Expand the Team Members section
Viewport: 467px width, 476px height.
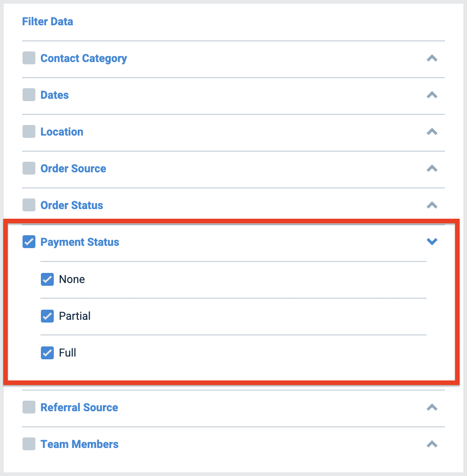coord(432,444)
